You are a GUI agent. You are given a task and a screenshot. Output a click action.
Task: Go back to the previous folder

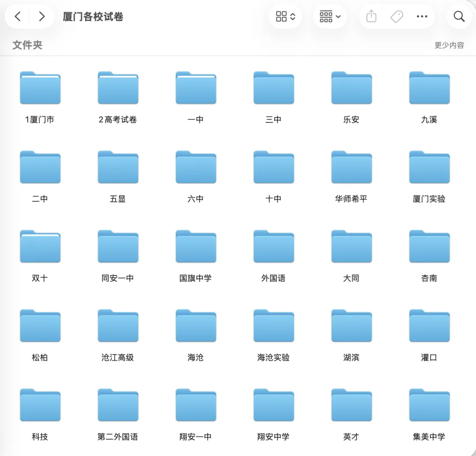(18, 16)
